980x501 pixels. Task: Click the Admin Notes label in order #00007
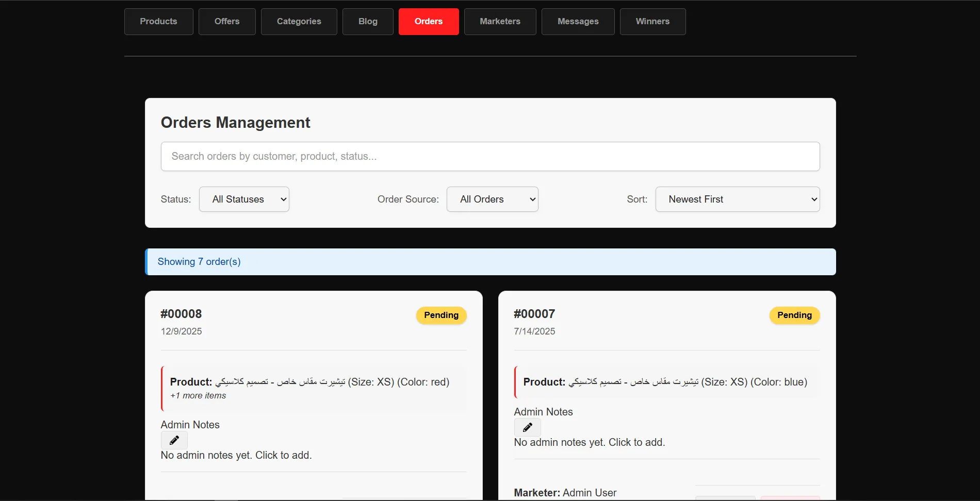(x=544, y=412)
